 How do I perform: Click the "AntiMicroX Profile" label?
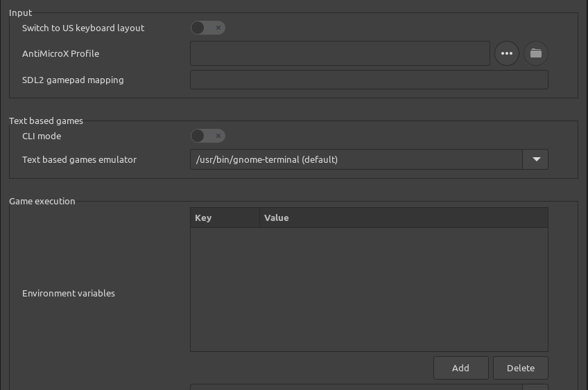coord(60,53)
